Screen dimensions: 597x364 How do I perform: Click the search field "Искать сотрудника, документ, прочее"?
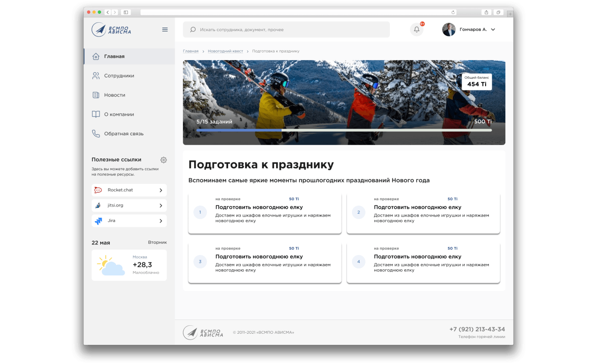(286, 29)
